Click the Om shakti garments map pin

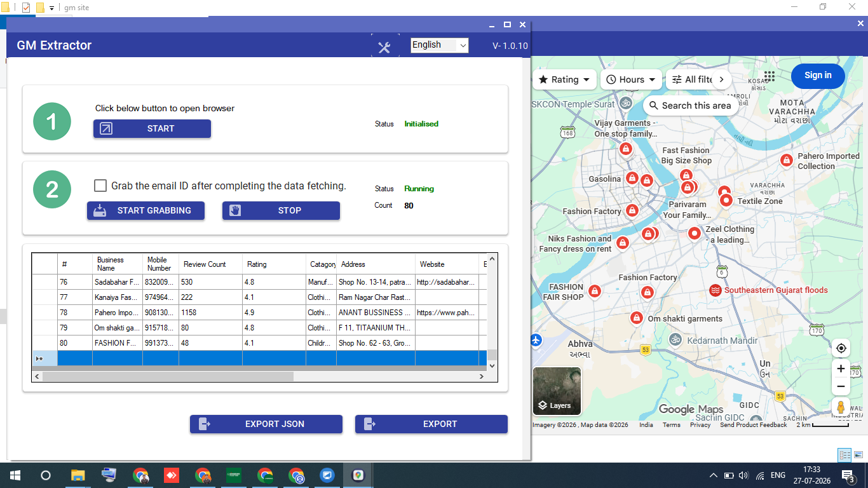click(636, 318)
